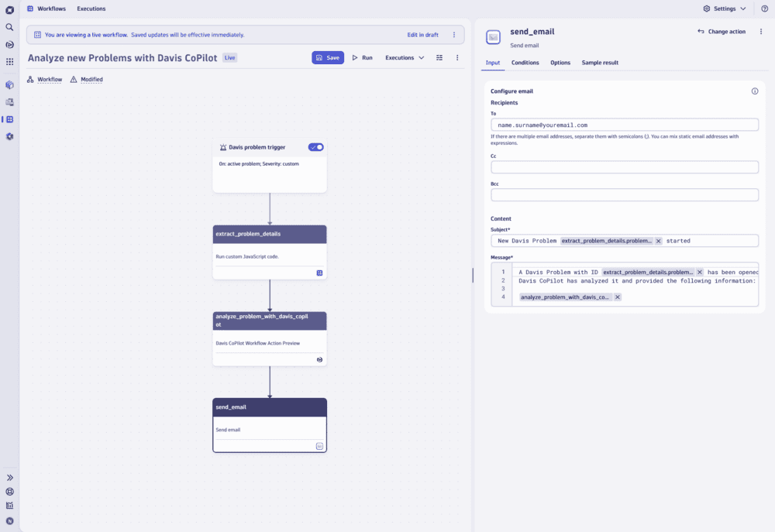Open workflow display settings via sliders icon
This screenshot has height=532, width=775.
[439, 57]
